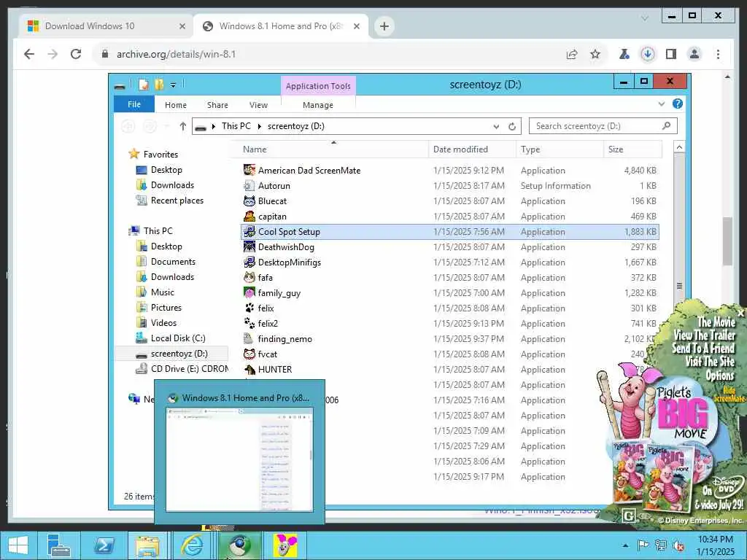Open a new Chrome tab
747x560 pixels.
[384, 26]
